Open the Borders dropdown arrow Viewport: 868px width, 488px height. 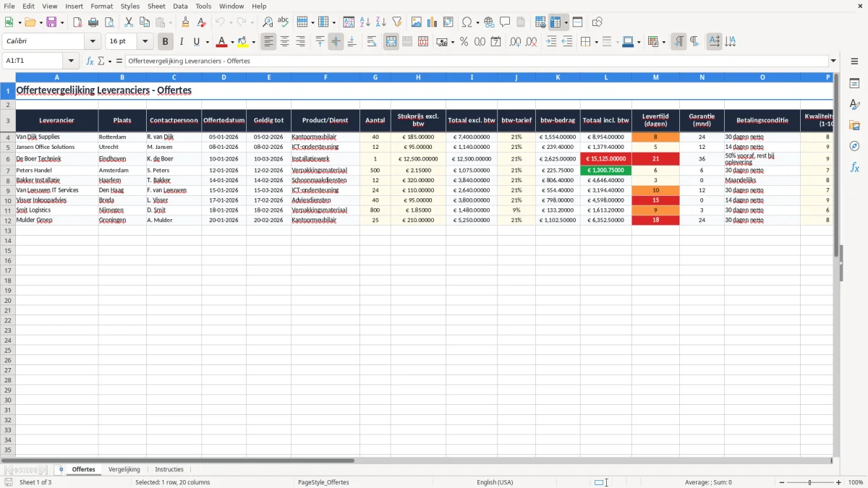(595, 42)
